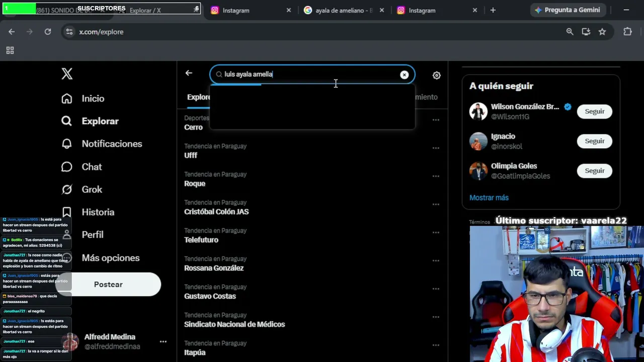Open more options for Itapúa trend
This screenshot has height=362, width=644.
click(x=436, y=345)
